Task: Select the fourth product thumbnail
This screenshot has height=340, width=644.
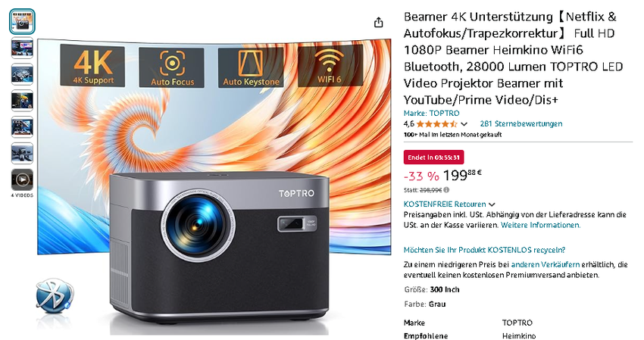Action: click(22, 101)
